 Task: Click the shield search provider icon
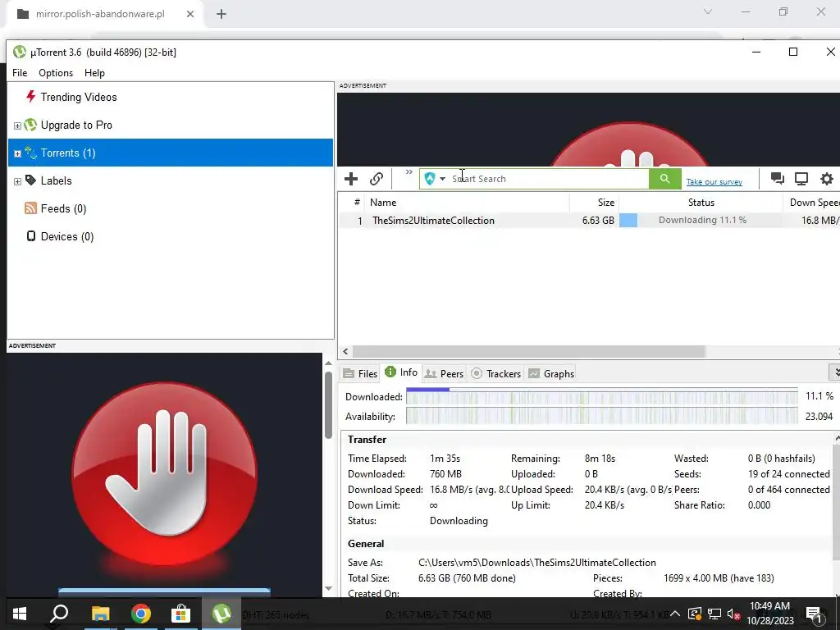tap(430, 179)
